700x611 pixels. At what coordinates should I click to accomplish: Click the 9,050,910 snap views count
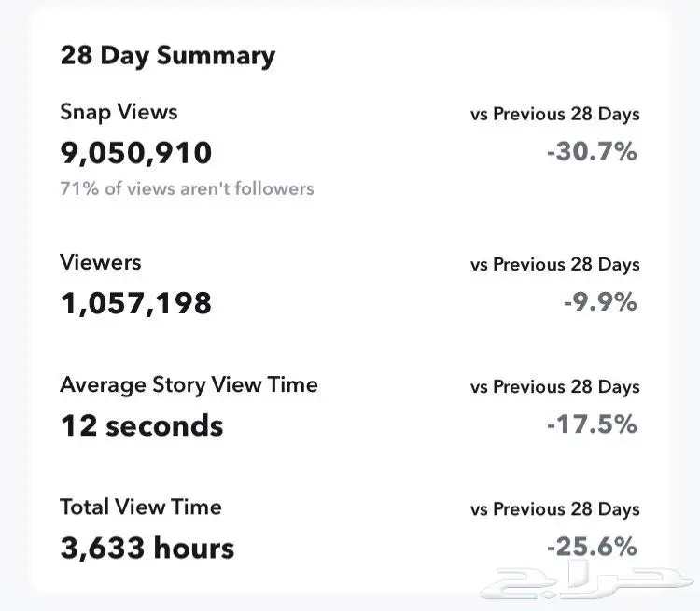[x=135, y=153]
